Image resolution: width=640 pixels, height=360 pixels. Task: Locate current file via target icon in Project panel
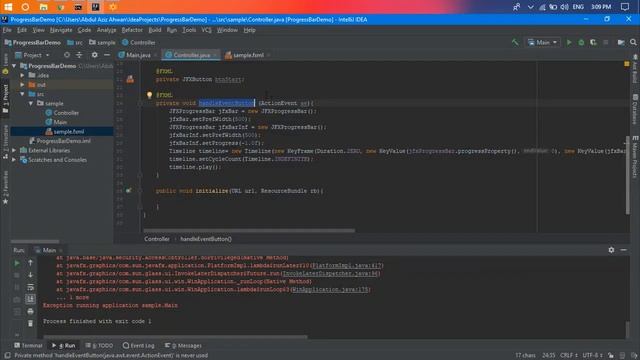point(67,55)
